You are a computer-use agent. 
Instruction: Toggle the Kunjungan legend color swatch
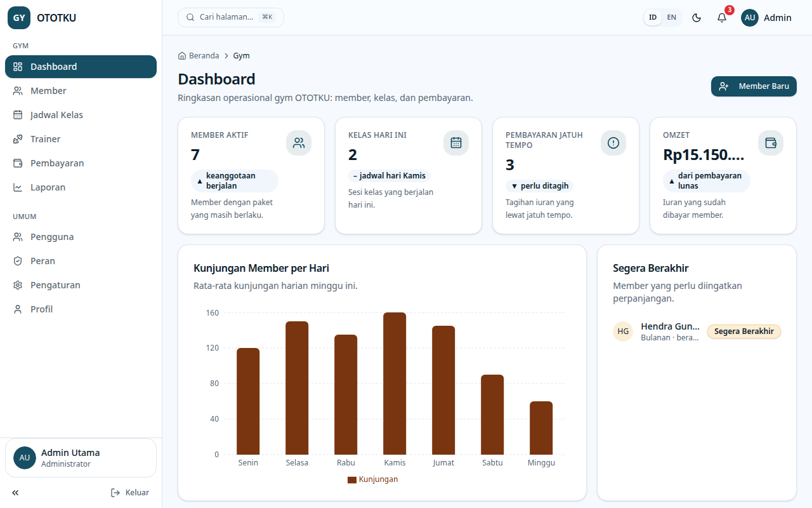click(352, 480)
